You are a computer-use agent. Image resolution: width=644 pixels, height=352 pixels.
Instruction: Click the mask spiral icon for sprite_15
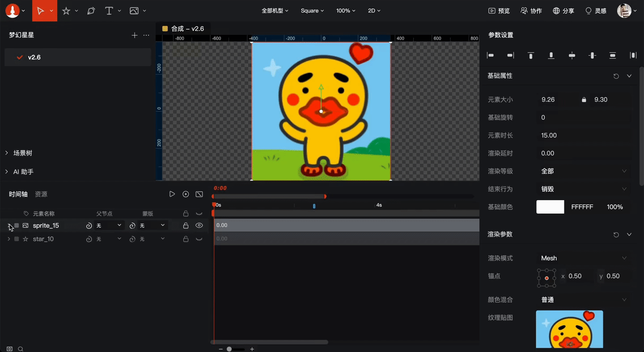(132, 226)
